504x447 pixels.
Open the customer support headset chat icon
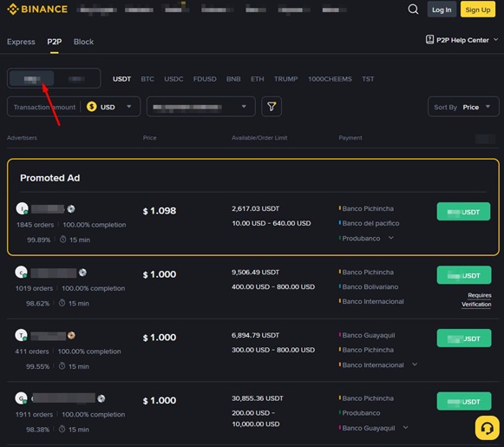click(x=487, y=428)
